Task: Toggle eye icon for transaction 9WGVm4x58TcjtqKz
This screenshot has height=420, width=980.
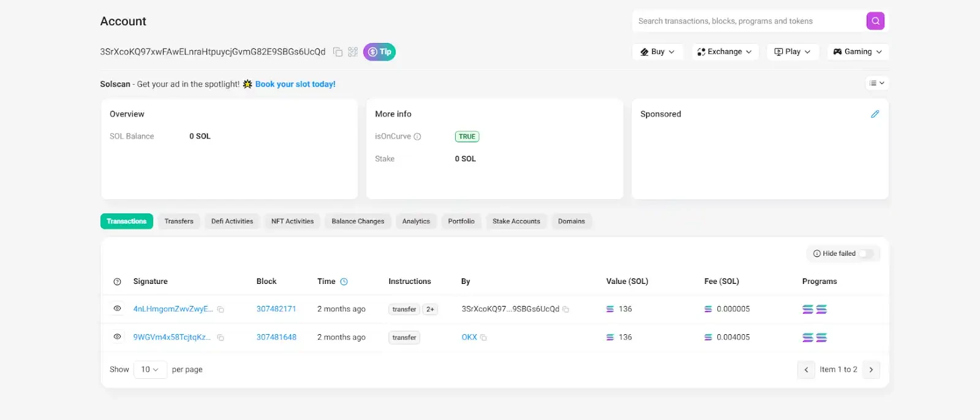Action: (117, 337)
